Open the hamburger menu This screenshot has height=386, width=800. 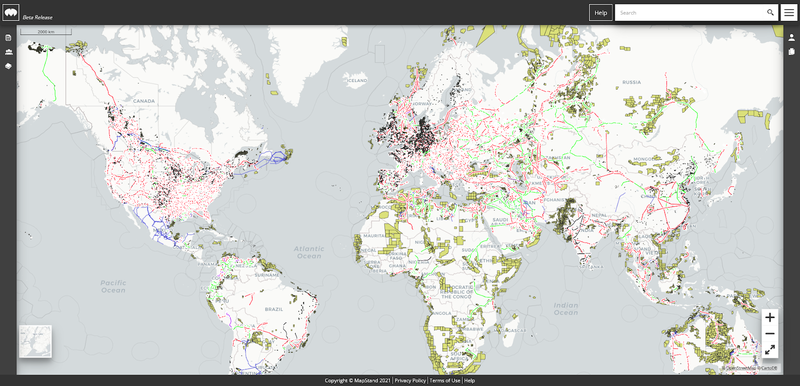(789, 13)
